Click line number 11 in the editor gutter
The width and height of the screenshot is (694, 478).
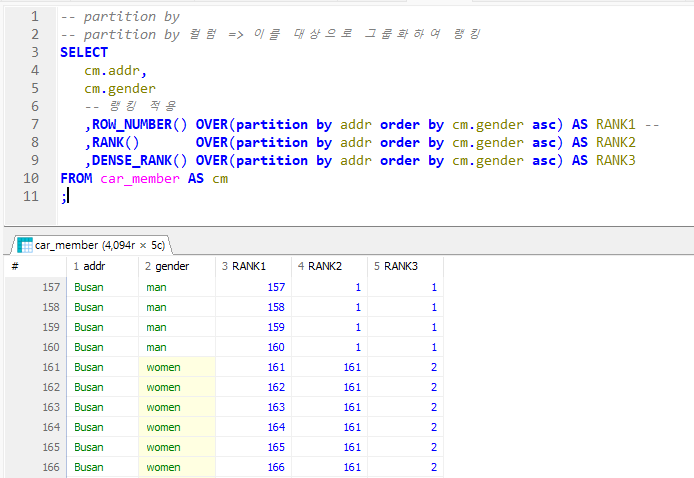(x=31, y=196)
